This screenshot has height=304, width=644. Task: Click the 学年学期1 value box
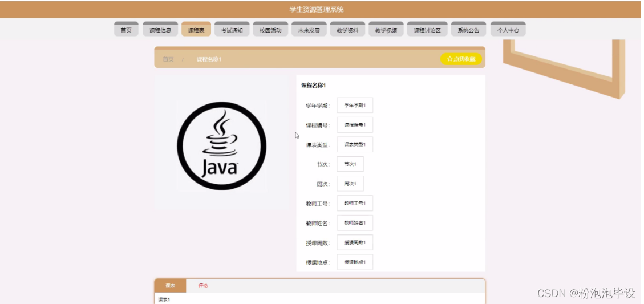355,105
